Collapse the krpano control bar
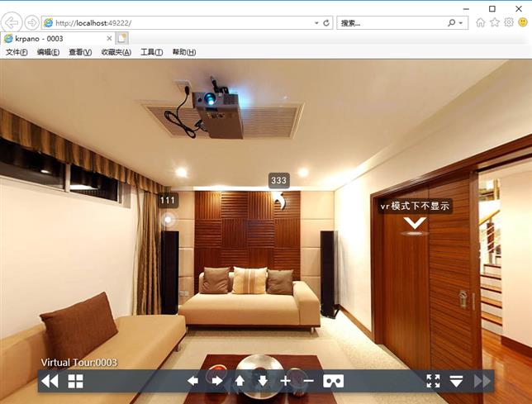 pos(456,381)
